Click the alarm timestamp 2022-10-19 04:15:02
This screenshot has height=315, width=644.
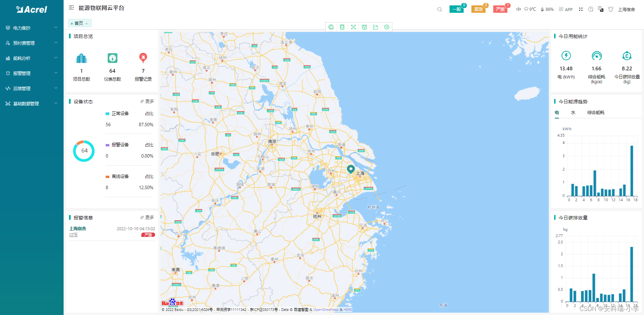pos(136,229)
